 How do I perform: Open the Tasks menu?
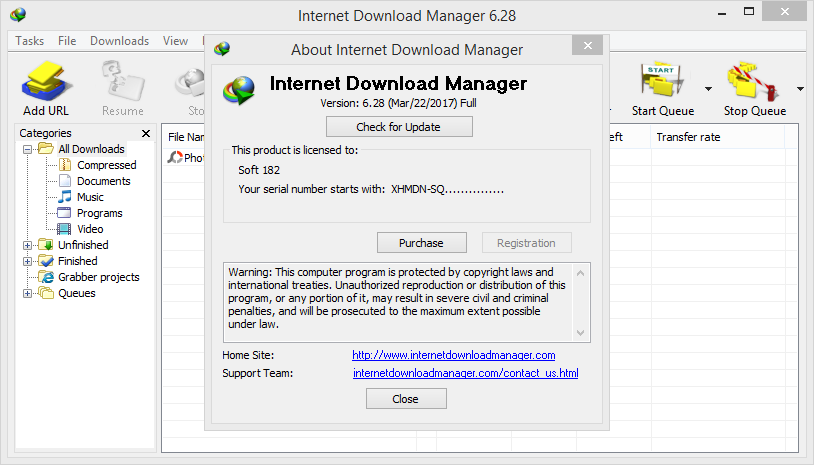click(30, 40)
